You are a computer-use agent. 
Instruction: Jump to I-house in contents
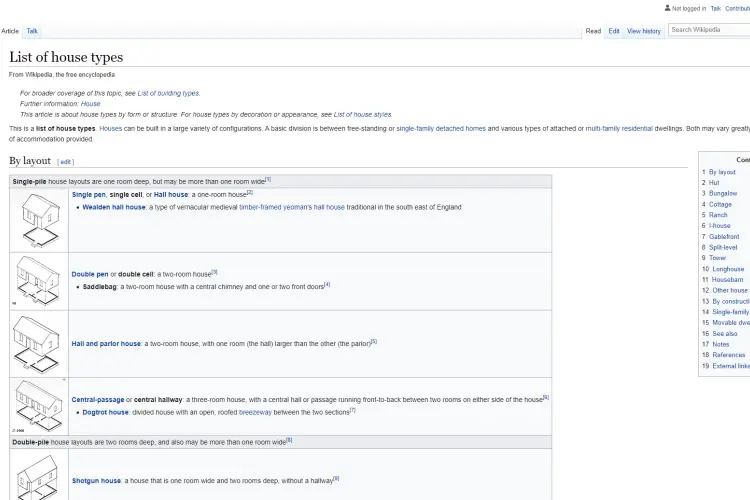719,225
